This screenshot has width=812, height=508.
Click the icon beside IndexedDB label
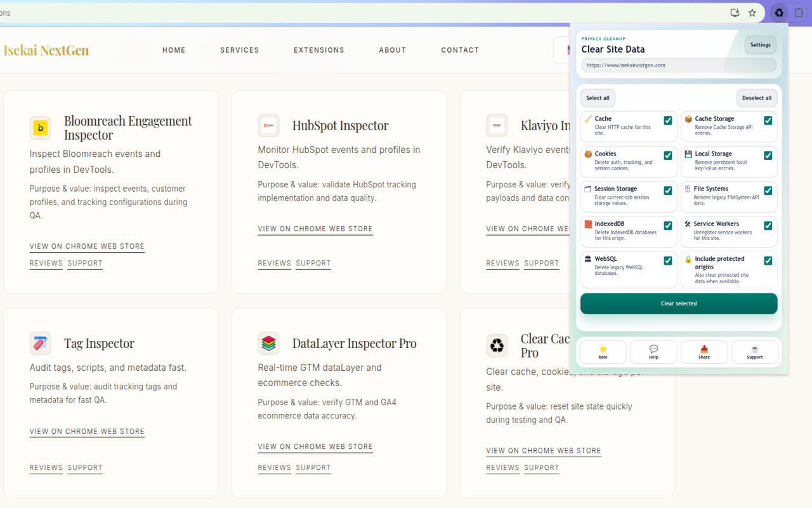588,224
